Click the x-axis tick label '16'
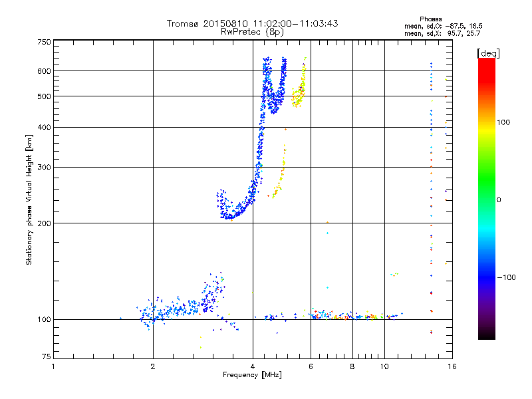Viewport: 532px width, 399px height. [452, 366]
